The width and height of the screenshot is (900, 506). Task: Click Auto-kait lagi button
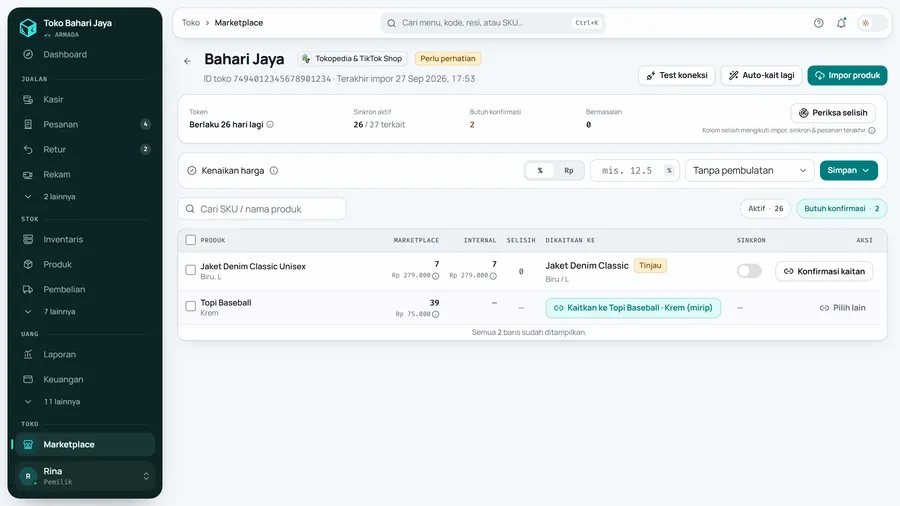coord(762,75)
